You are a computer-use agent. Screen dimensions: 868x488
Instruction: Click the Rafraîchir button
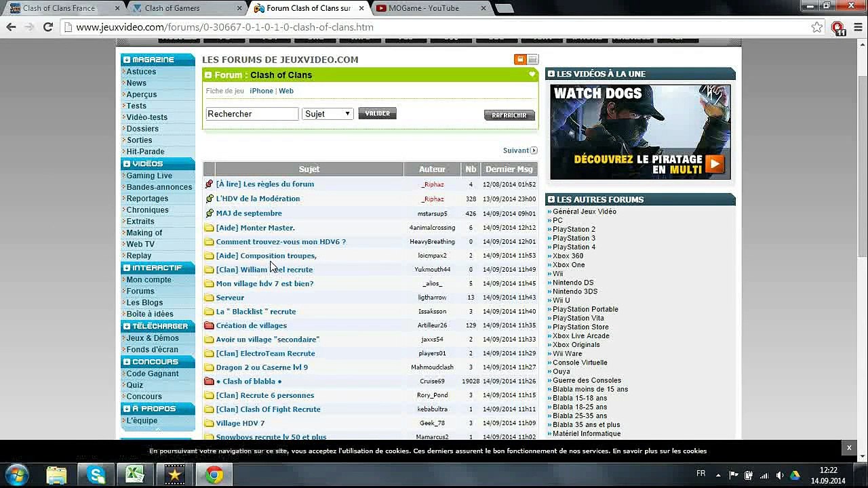509,115
